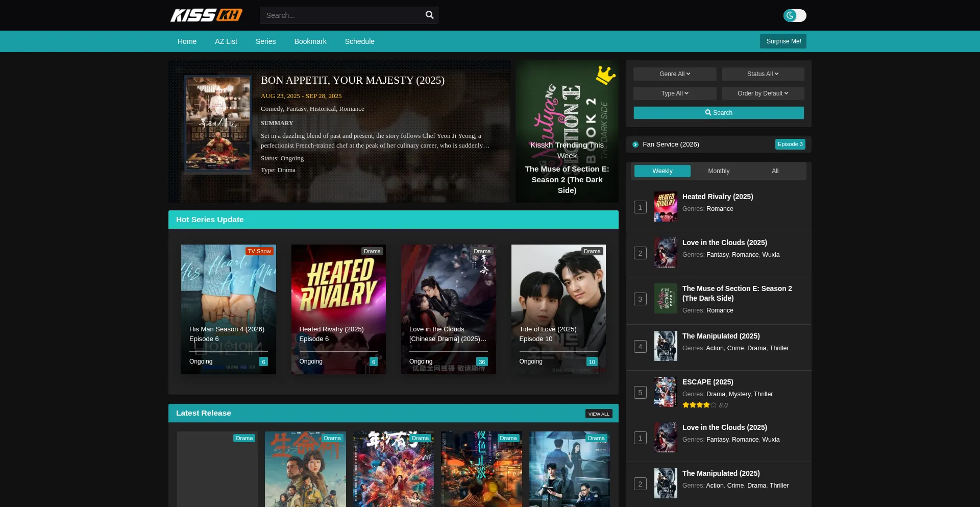This screenshot has width=980, height=507.
Task: Select the Weekly tab
Action: (663, 171)
